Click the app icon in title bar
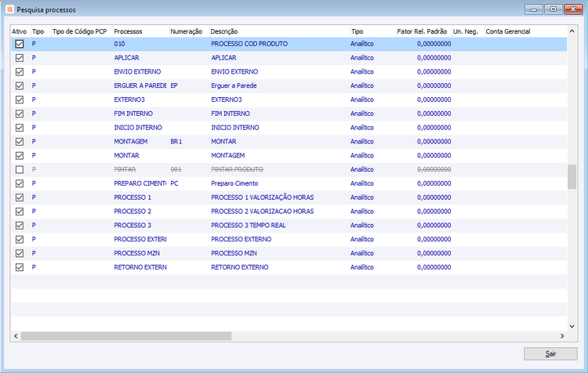This screenshot has height=373, width=588. 9,9
